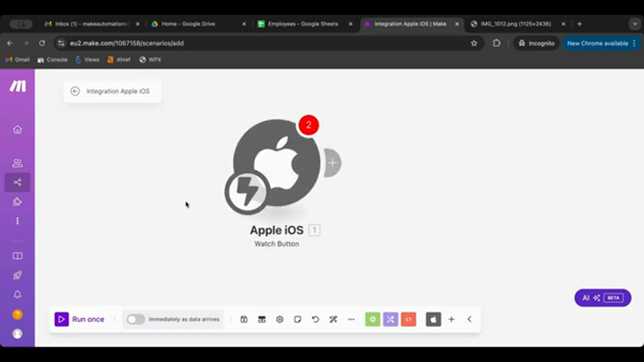Image resolution: width=644 pixels, height=362 pixels.
Task: Switch to the Gmail Inbox browser tab
Action: 92,24
